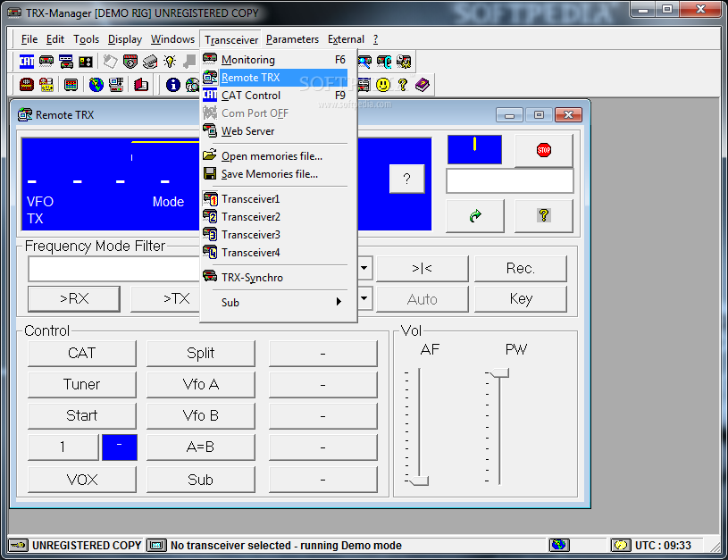The image size is (728, 560).
Task: Click the tag label toolbar icon
Action: [x=110, y=62]
